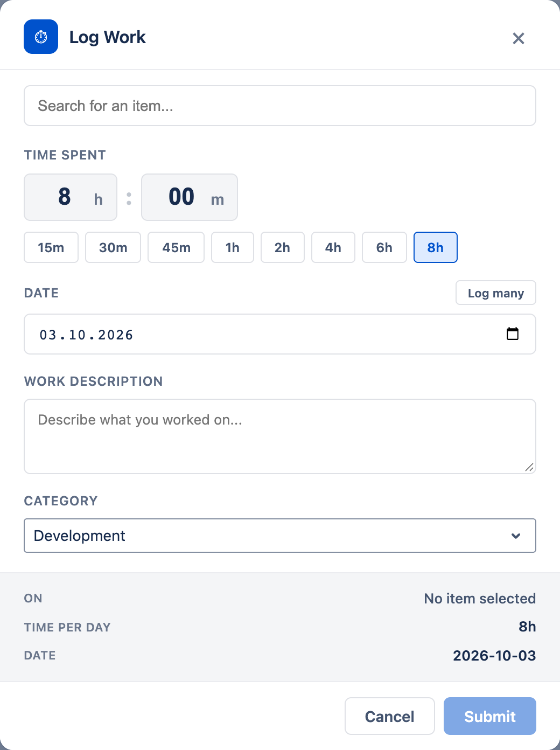Select the 1h quick time preset
This screenshot has width=560, height=750.
click(233, 247)
